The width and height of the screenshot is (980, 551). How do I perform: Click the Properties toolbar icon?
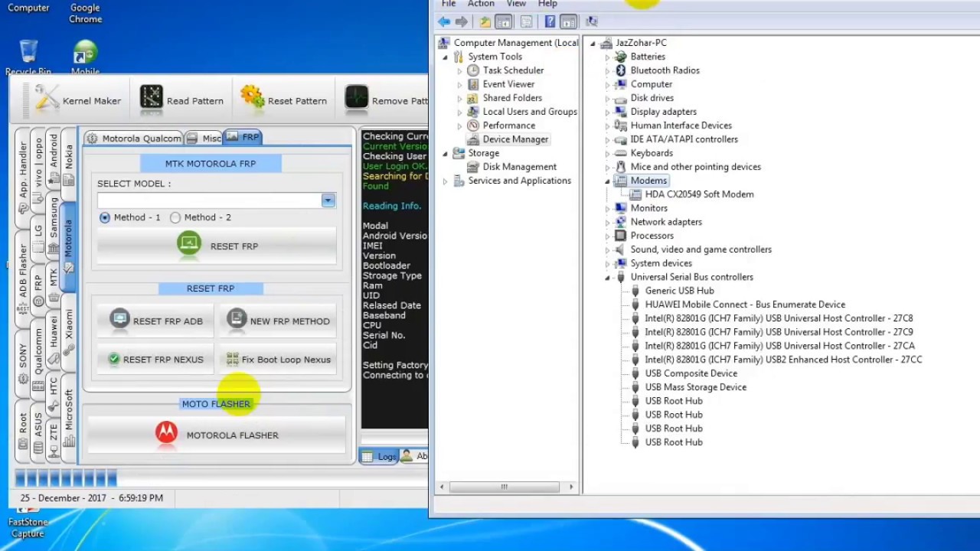pyautogui.click(x=526, y=21)
